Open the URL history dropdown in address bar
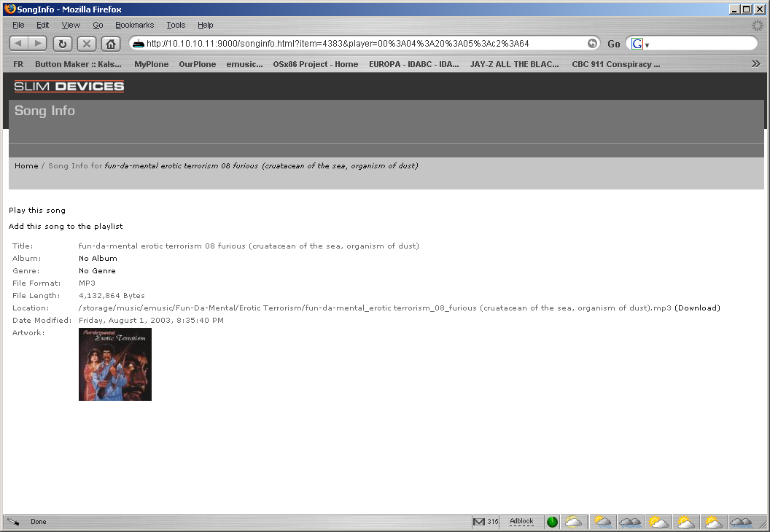The width and height of the screenshot is (770, 532). click(592, 44)
